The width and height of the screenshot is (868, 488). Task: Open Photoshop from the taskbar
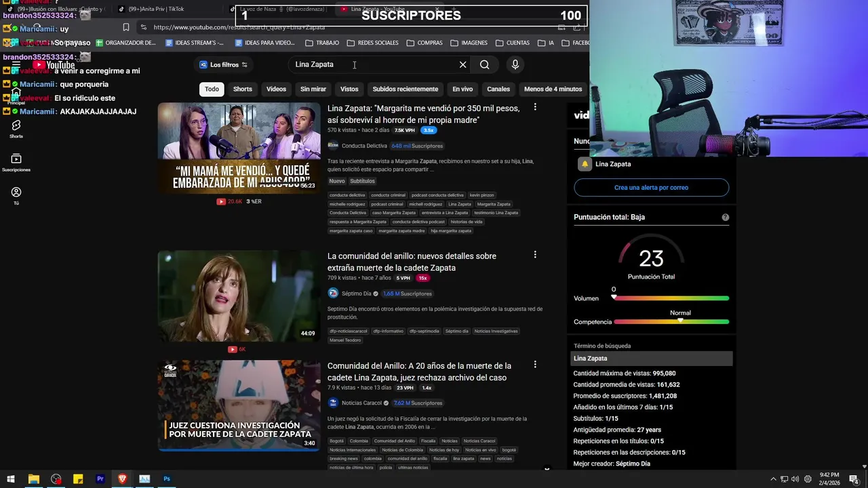(x=167, y=479)
